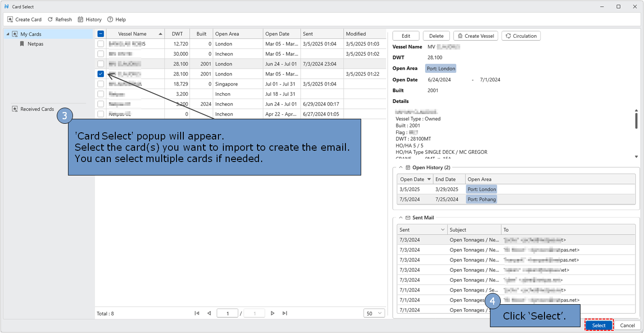The height and width of the screenshot is (333, 644).
Task: Click the Jul 18 - Jul 31 date cell
Action: click(x=282, y=94)
